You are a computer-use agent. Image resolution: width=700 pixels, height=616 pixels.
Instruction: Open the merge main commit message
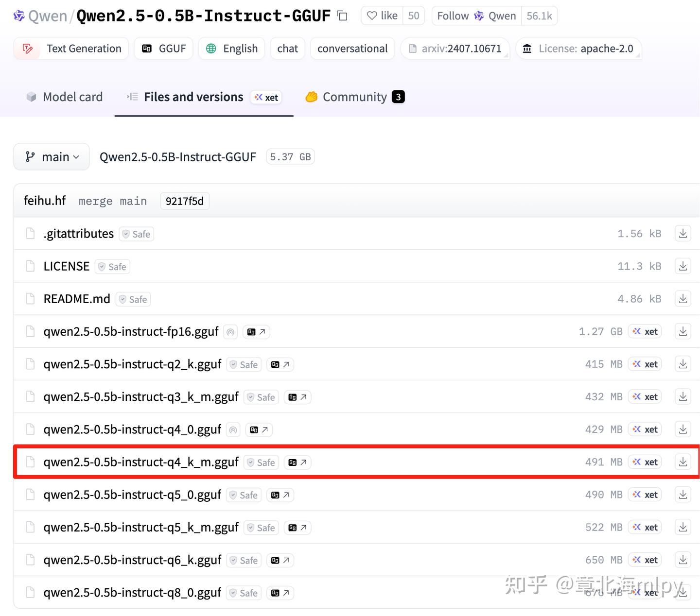pos(113,201)
